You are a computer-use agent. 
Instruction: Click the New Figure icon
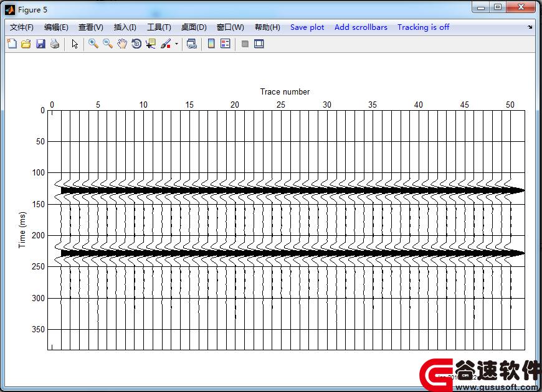(12, 44)
